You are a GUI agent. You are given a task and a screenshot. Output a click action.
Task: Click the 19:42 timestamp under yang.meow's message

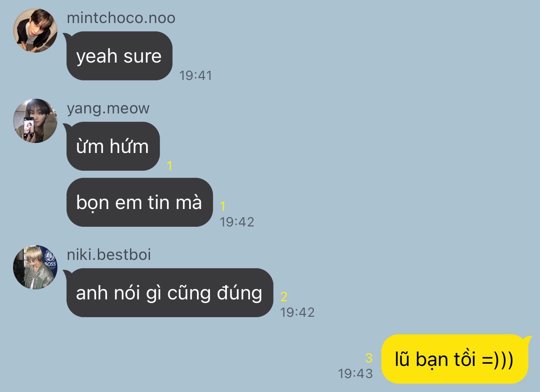[x=237, y=222]
